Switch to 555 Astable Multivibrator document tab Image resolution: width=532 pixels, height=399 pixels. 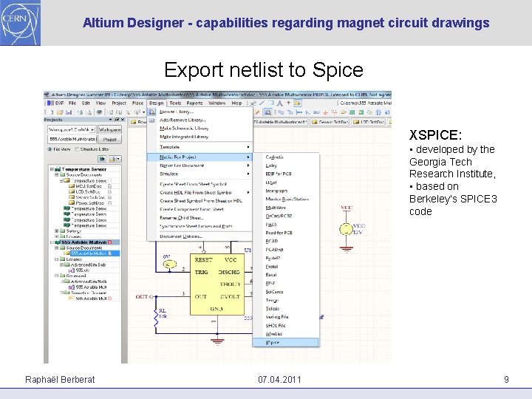pyautogui.click(x=280, y=122)
